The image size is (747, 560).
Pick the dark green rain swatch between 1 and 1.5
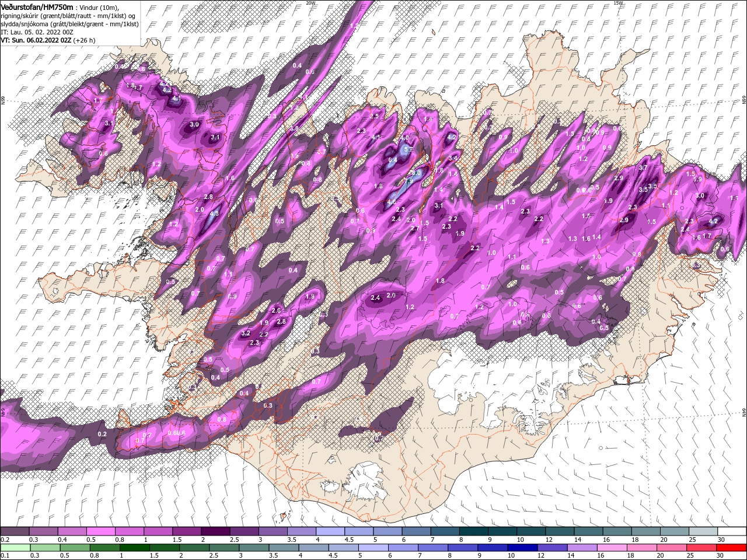point(135,547)
